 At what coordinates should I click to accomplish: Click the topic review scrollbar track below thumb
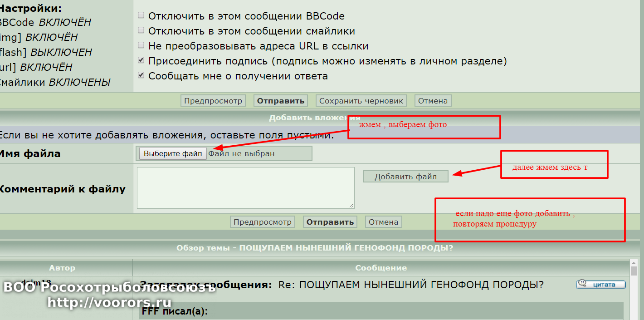(634, 300)
